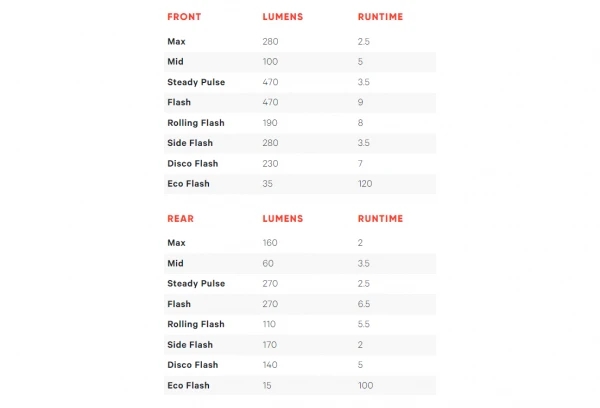Click RUNTIME header in the REAR table
Screen dimensions: 600x408
point(380,218)
